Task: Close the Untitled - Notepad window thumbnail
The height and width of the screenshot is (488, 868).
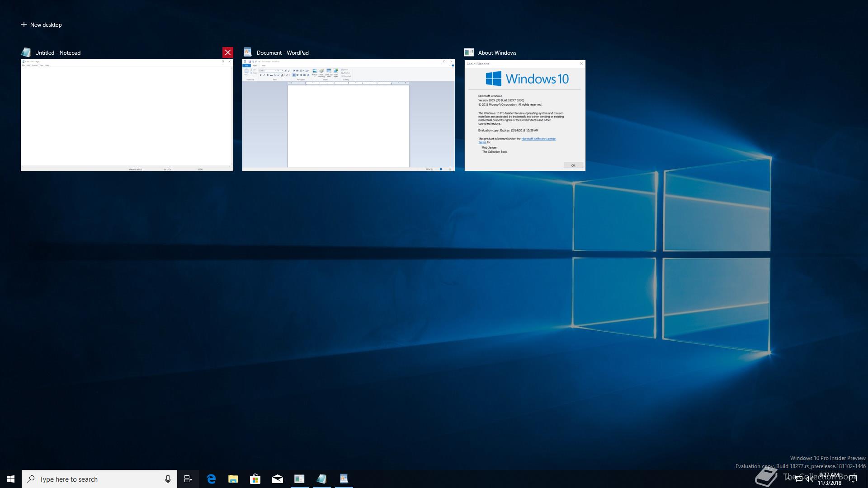Action: (x=228, y=52)
